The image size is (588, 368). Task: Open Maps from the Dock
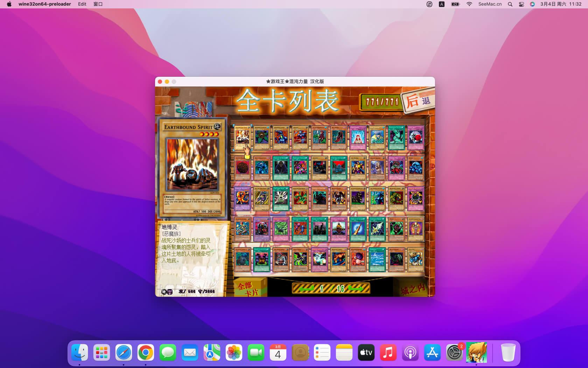point(212,352)
